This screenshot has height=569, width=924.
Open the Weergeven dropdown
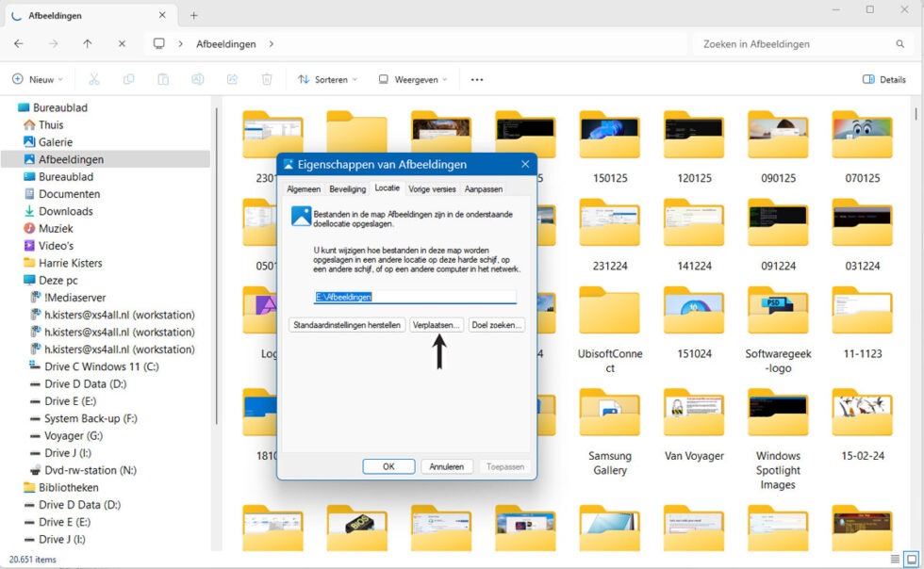(x=412, y=79)
